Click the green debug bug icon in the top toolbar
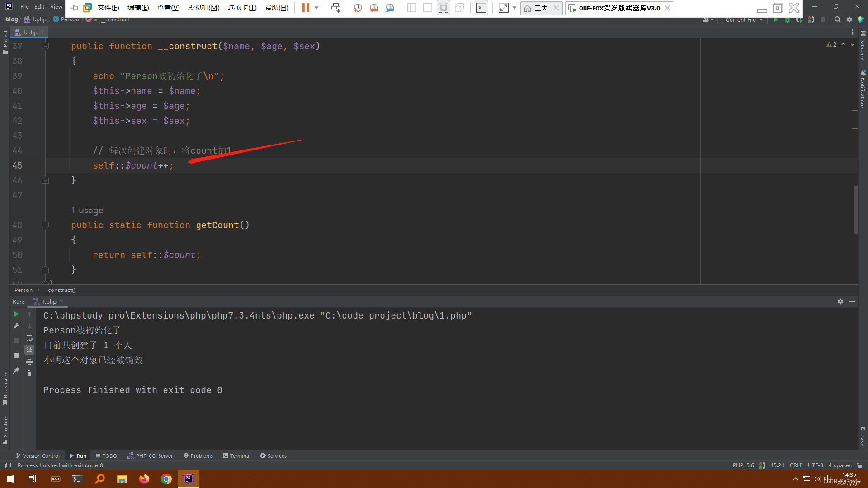868x488 pixels. click(788, 20)
